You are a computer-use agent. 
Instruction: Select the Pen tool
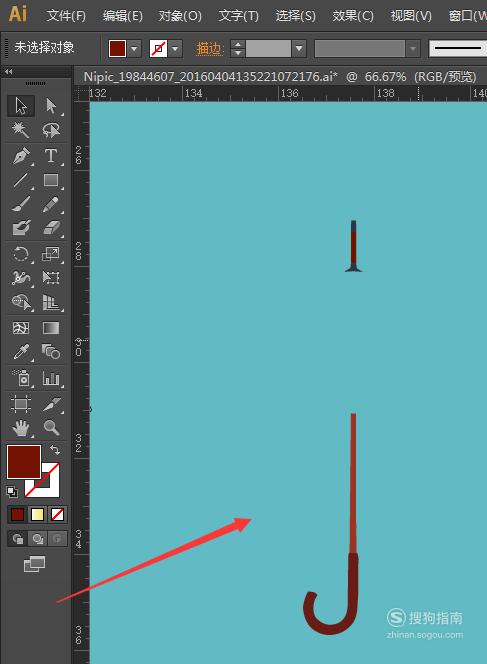tap(21, 156)
